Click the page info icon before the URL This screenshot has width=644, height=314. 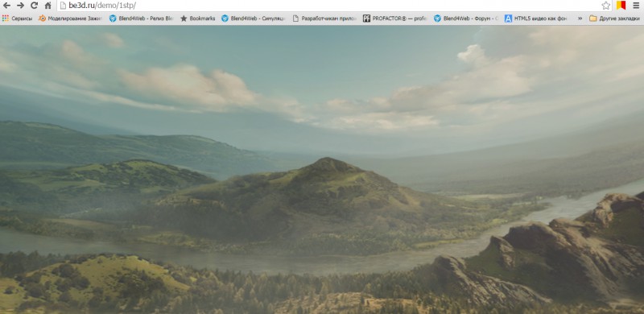[63, 6]
